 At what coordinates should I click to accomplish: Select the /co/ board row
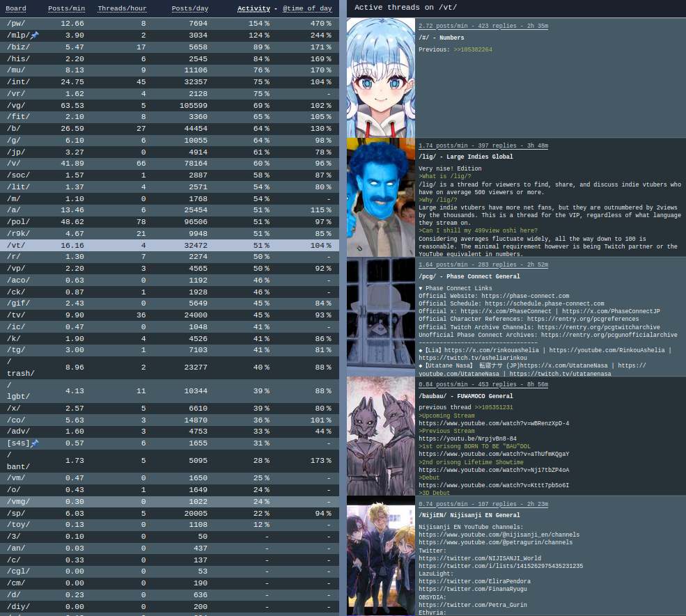point(169,420)
